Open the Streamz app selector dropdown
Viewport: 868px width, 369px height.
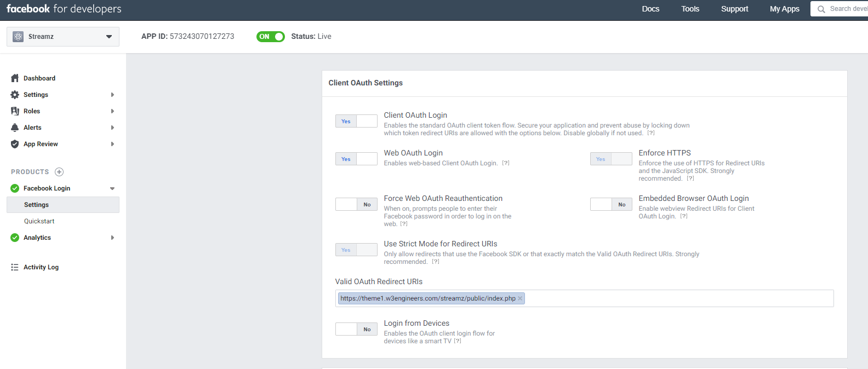point(63,37)
